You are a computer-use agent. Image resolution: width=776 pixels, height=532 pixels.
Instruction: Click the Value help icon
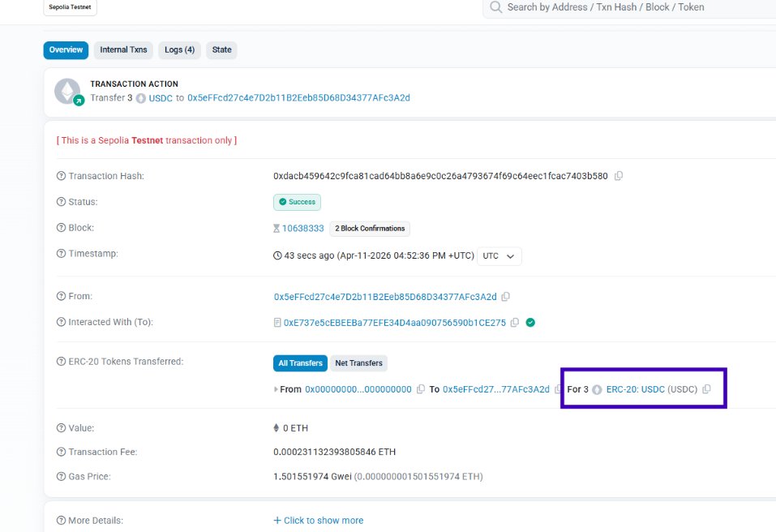[x=61, y=428]
